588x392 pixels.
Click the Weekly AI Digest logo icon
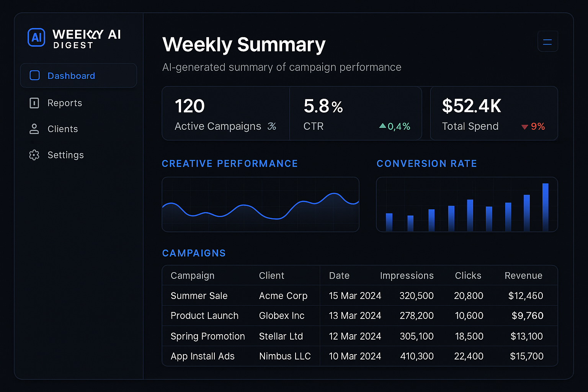36,38
